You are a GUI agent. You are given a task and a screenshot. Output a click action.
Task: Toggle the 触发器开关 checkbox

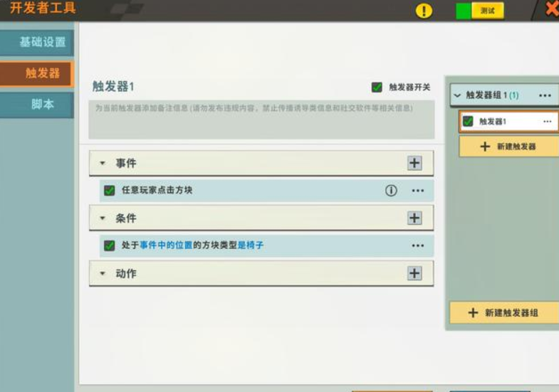click(x=377, y=87)
